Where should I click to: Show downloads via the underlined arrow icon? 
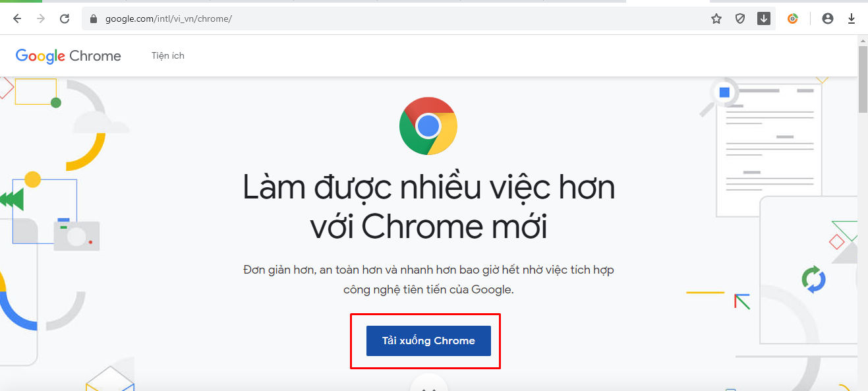click(x=852, y=18)
